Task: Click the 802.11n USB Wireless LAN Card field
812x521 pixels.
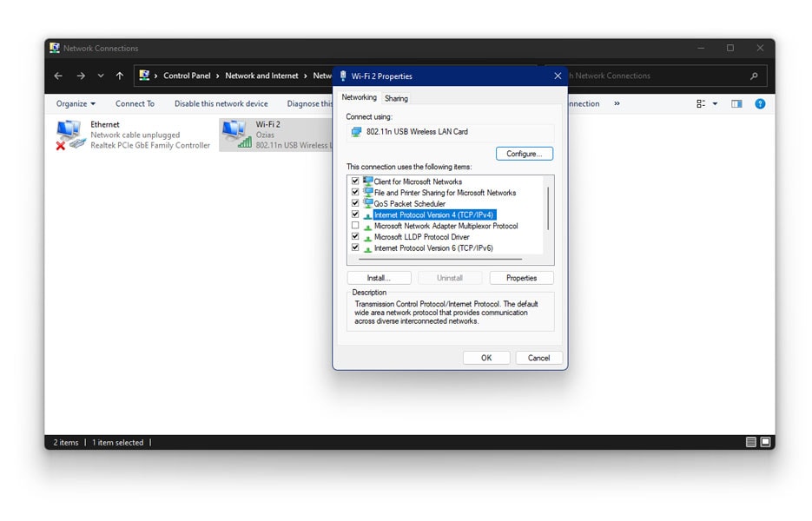Action: 450,132
